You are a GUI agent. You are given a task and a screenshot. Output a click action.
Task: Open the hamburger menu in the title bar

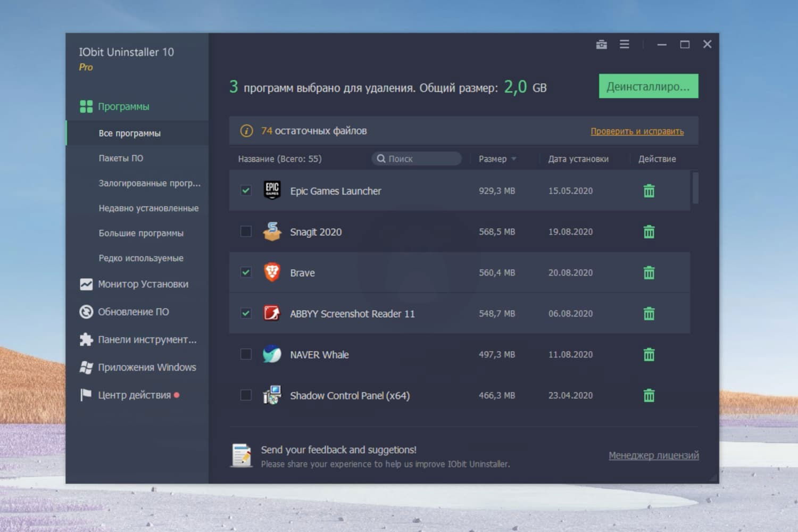point(624,45)
